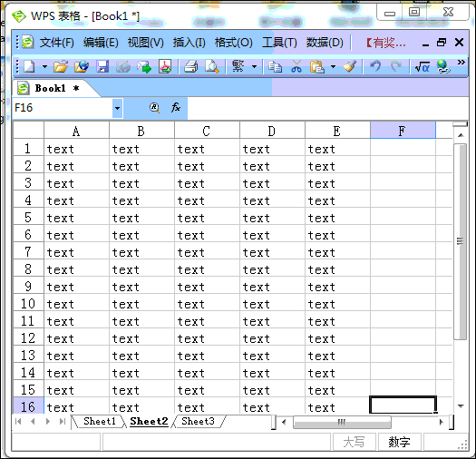
Task: Click the New document icon
Action: point(29,66)
